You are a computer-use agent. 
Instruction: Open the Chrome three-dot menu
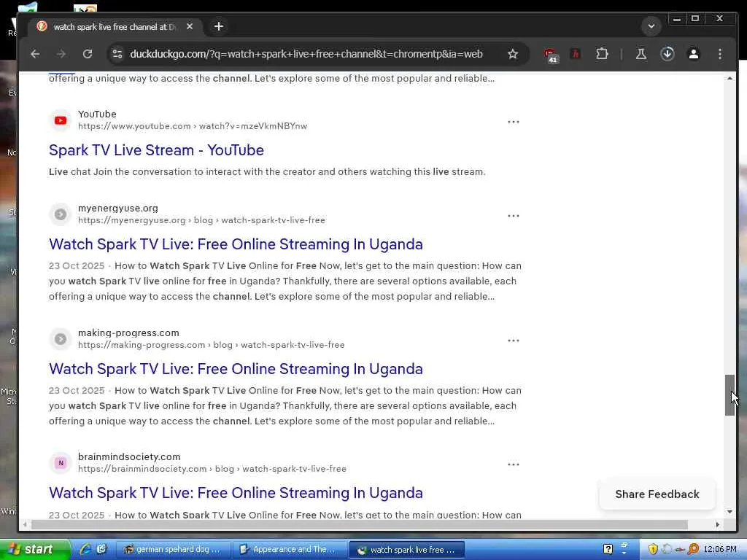tap(720, 54)
